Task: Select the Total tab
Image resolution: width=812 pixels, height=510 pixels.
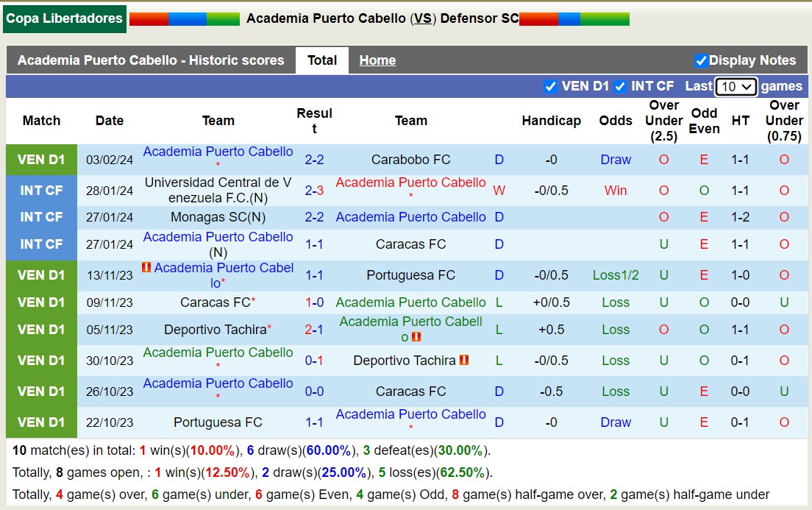Action: (322, 61)
